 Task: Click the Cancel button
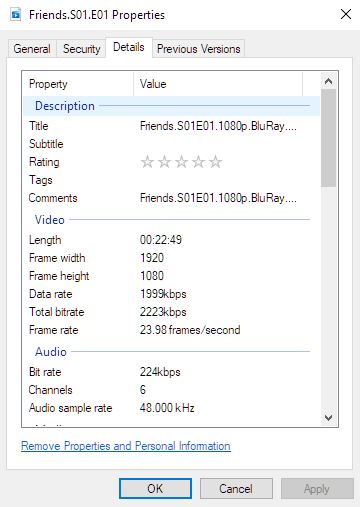236,489
